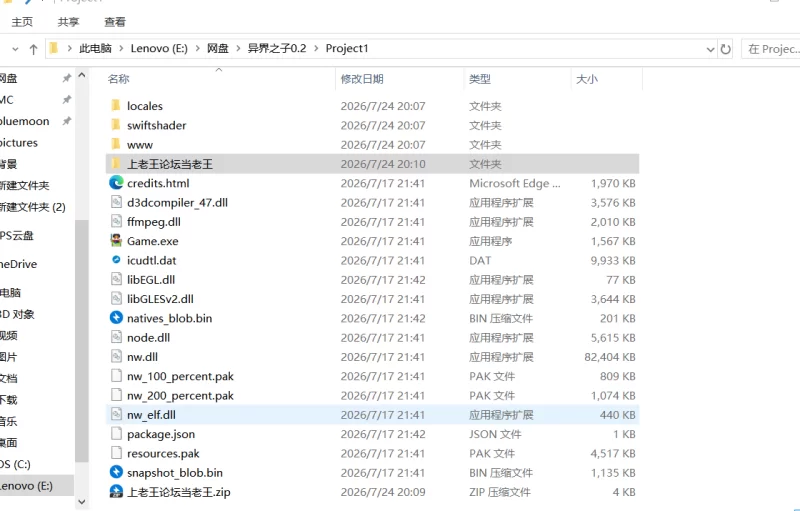Refresh the current folder view
This screenshot has height=511, width=800.
[725, 49]
